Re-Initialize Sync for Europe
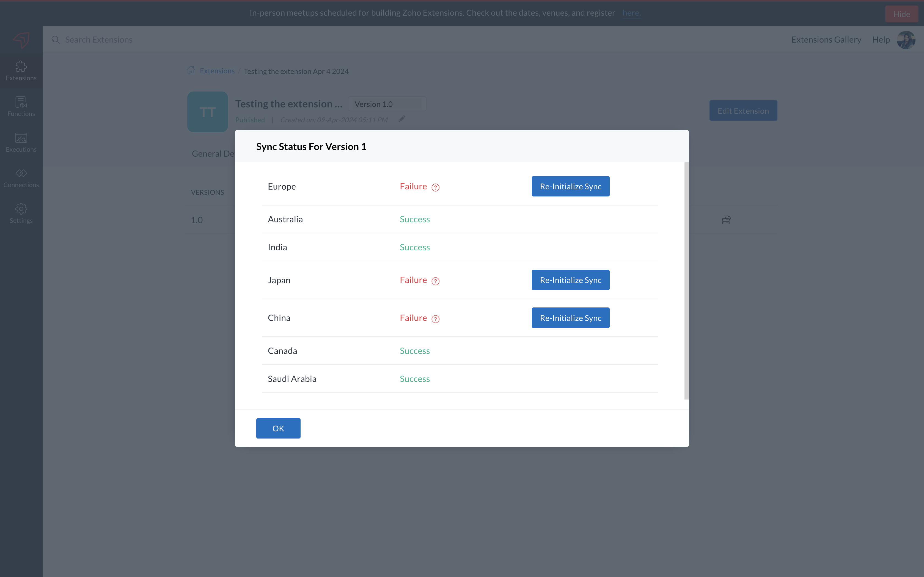The width and height of the screenshot is (924, 577). (x=570, y=186)
